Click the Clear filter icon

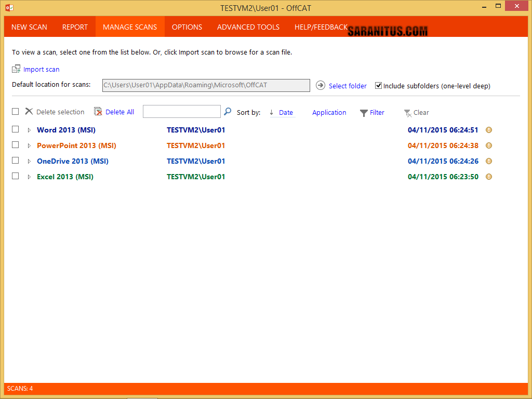pos(407,113)
